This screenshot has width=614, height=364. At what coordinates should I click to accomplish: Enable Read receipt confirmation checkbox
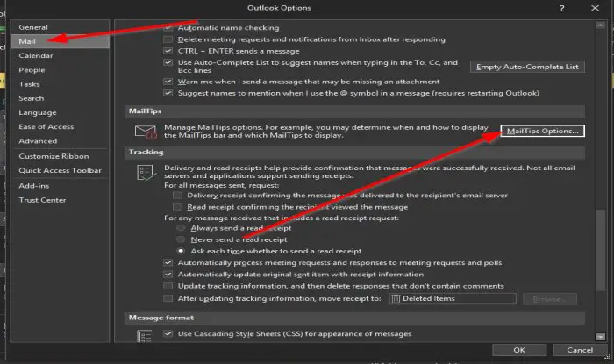[x=177, y=207]
